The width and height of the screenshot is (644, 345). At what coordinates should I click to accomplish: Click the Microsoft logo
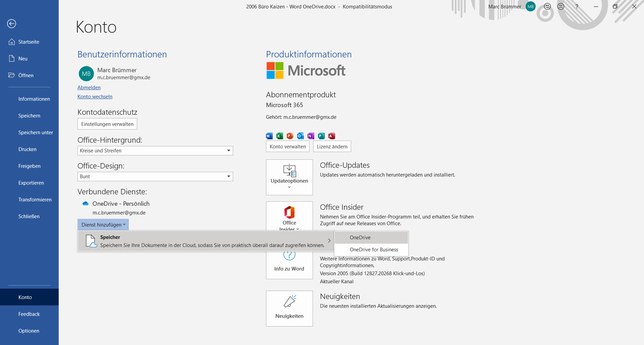(306, 70)
